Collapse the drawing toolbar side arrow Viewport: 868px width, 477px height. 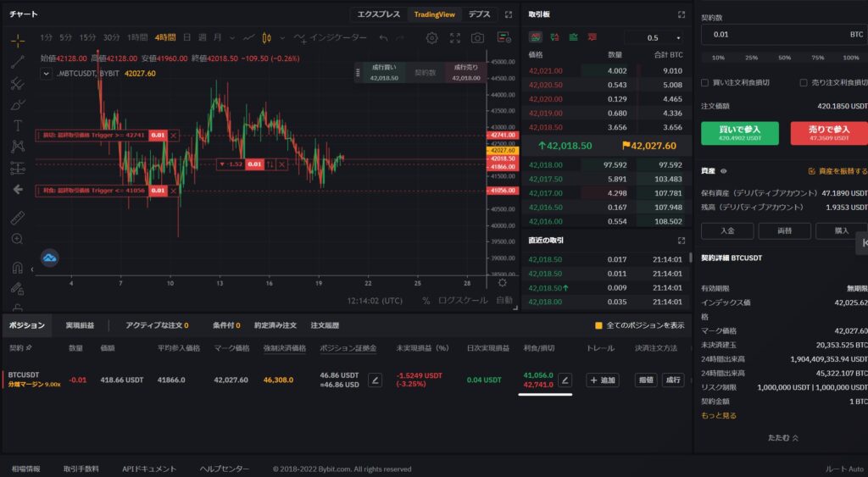pos(32,269)
